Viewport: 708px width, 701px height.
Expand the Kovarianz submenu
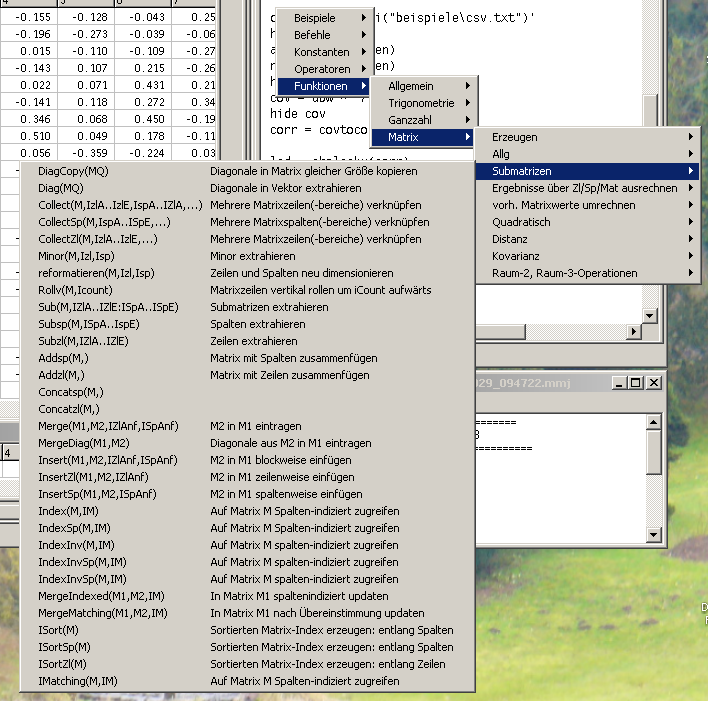pyautogui.click(x=587, y=256)
